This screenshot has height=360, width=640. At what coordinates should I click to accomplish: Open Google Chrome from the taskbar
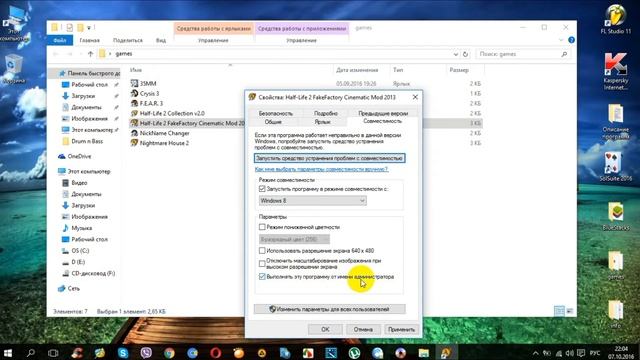click(x=169, y=353)
